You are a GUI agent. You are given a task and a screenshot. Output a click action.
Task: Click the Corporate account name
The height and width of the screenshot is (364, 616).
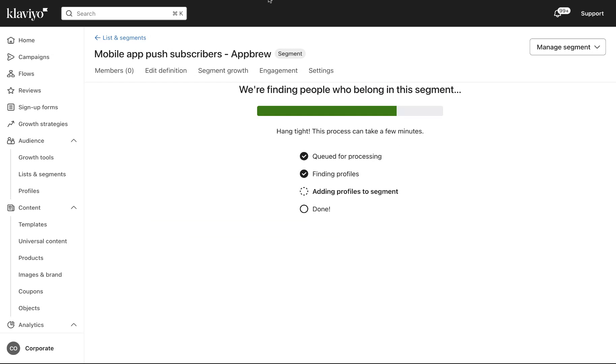[x=39, y=348]
